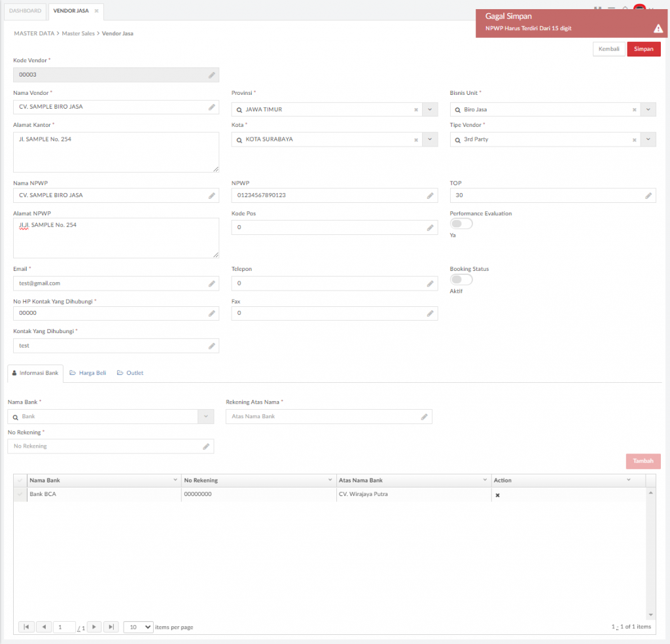Clear the Tipe Vendor selection with the x icon
The width and height of the screenshot is (670, 644).
634,140
